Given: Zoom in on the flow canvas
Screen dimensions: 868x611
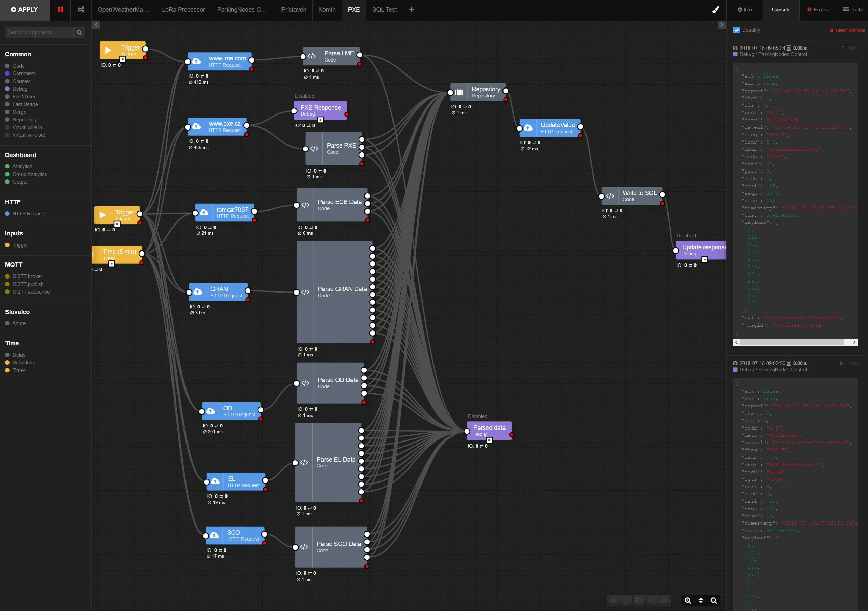Looking at the screenshot, I should click(688, 600).
